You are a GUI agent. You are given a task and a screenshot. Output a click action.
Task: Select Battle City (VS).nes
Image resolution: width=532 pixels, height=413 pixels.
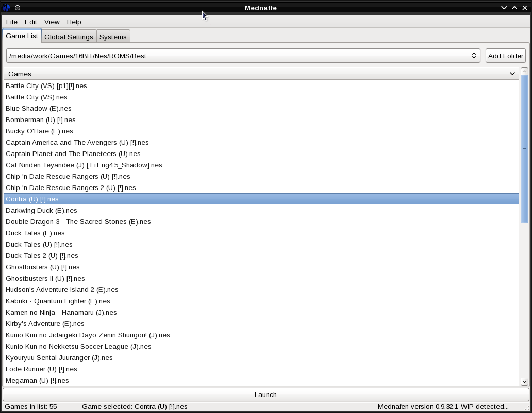(x=261, y=97)
